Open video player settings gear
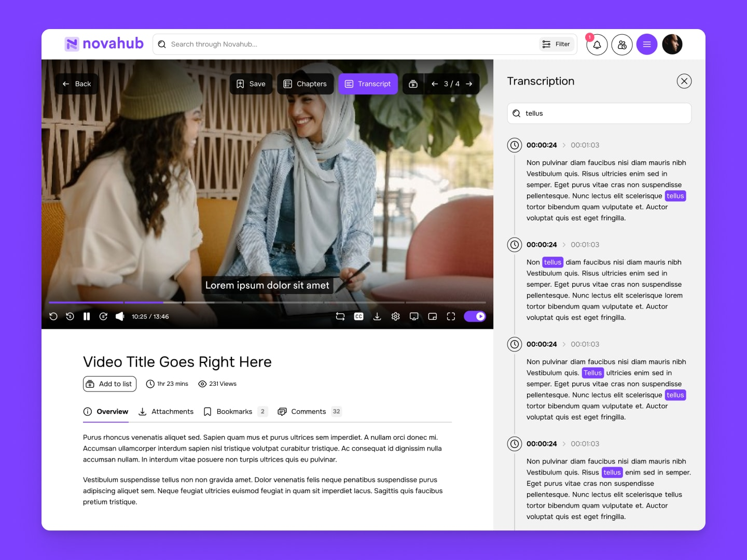 tap(396, 316)
